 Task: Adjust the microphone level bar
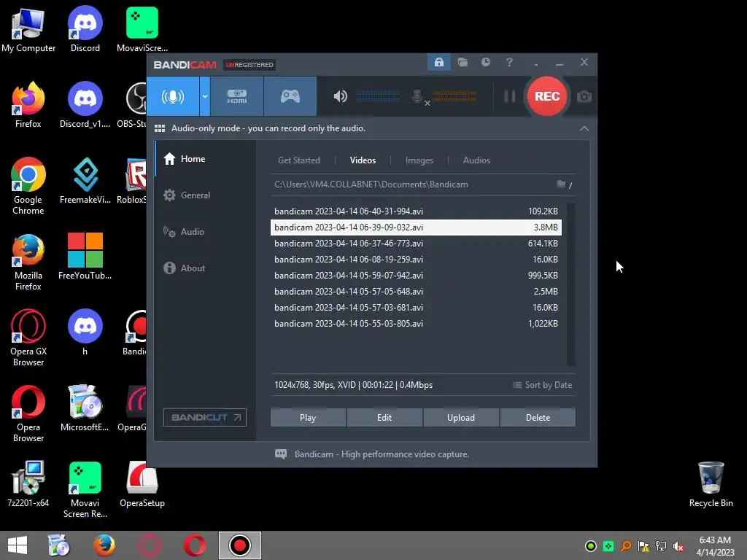pyautogui.click(x=454, y=97)
